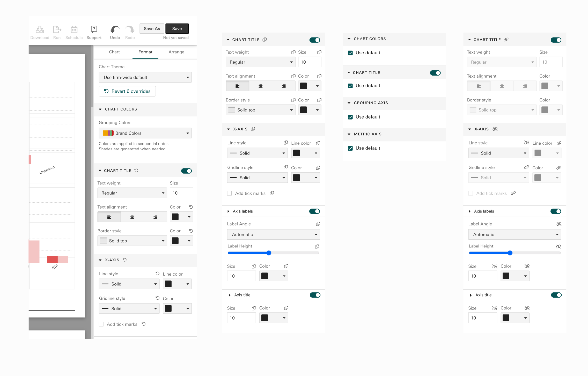Viewport: 588px width, 376px height.
Task: Click the Label Height slider handle
Action: (269, 253)
